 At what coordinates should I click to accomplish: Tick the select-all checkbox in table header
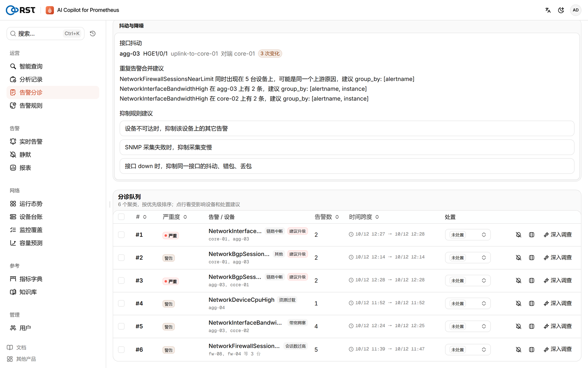click(x=121, y=217)
